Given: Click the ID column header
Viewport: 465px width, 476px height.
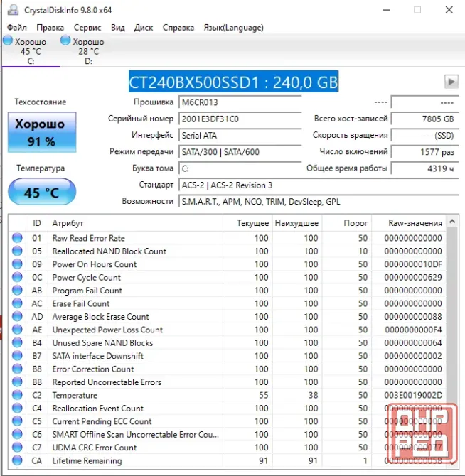Looking at the screenshot, I should 37,223.
